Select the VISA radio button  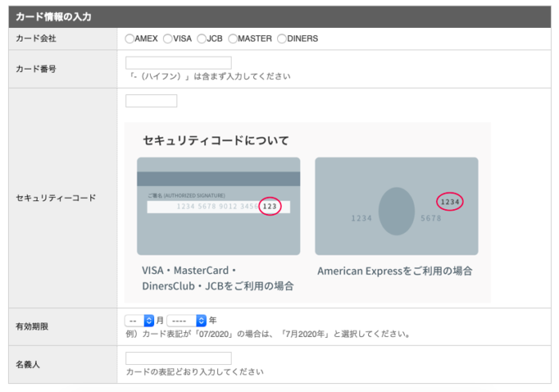(x=168, y=38)
